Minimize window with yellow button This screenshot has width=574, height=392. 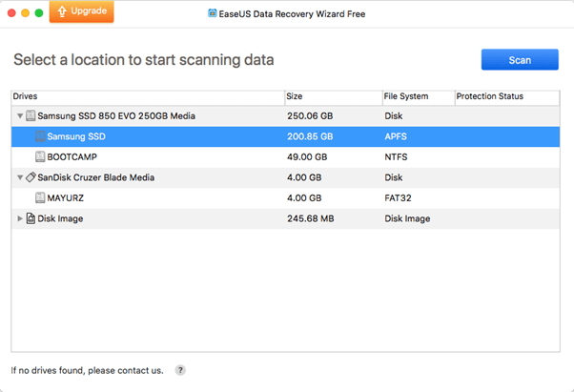25,13
